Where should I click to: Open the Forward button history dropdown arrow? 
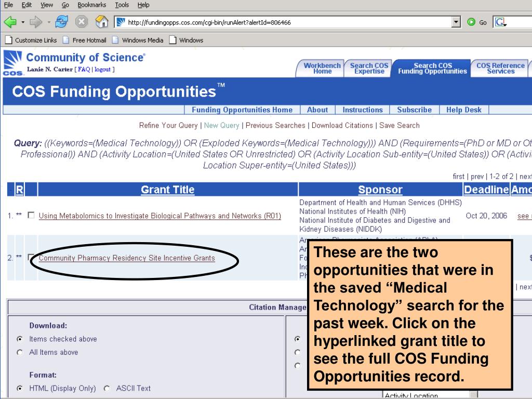pyautogui.click(x=49, y=22)
